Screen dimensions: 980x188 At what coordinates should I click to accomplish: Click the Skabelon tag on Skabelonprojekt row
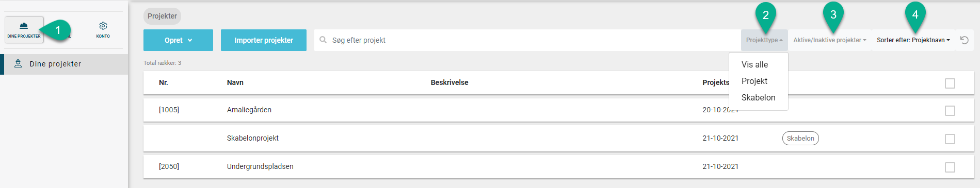pyautogui.click(x=800, y=138)
